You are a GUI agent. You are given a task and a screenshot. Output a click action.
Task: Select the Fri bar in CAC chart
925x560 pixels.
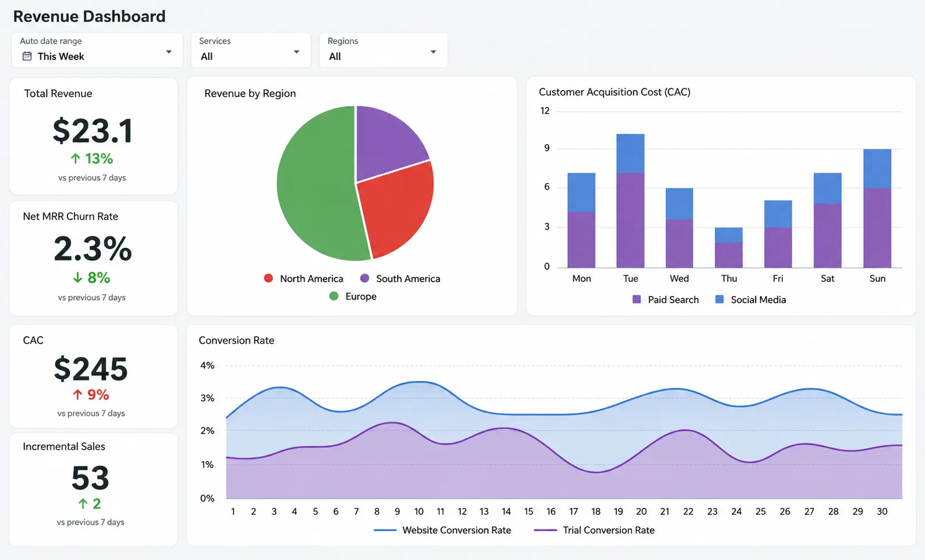(778, 234)
